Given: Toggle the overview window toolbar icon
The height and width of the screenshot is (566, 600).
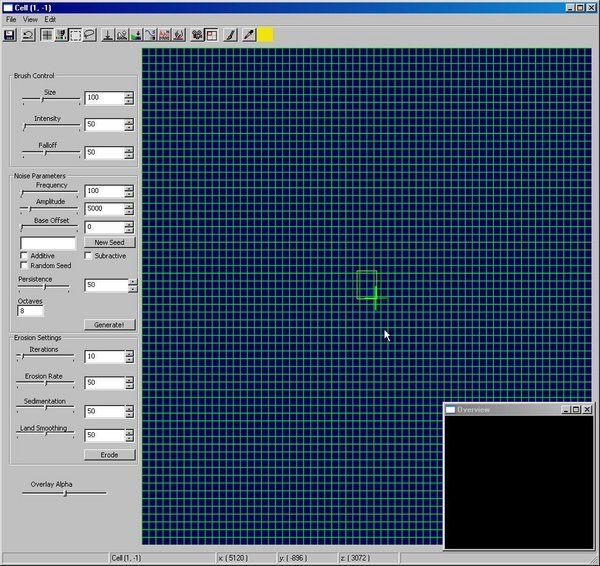Looking at the screenshot, I should (x=211, y=35).
